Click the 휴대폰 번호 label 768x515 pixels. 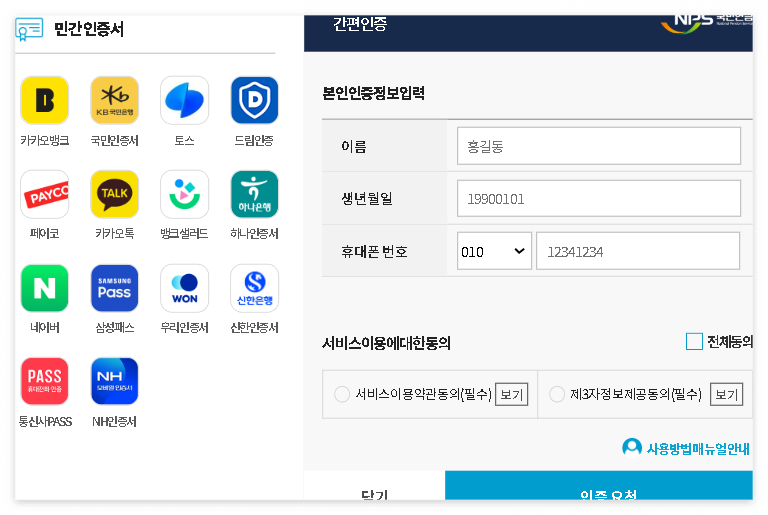374,251
